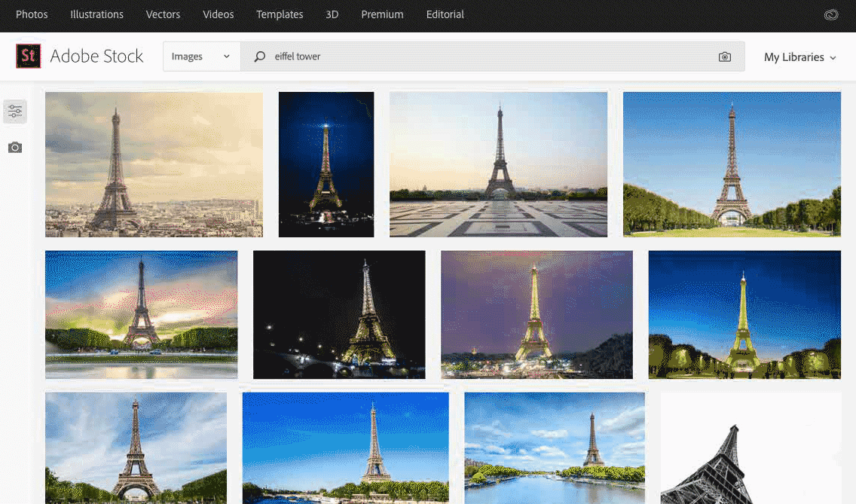
Task: Click camera icon inside search bar
Action: pyautogui.click(x=725, y=57)
